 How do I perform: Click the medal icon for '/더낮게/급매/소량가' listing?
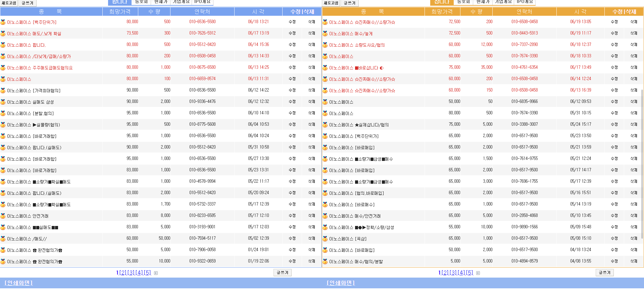tap(3, 56)
